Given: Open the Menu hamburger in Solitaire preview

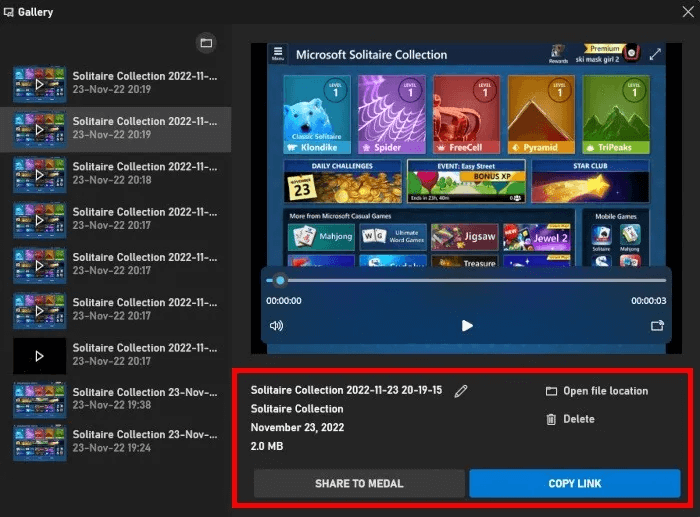Looking at the screenshot, I should pos(278,54).
